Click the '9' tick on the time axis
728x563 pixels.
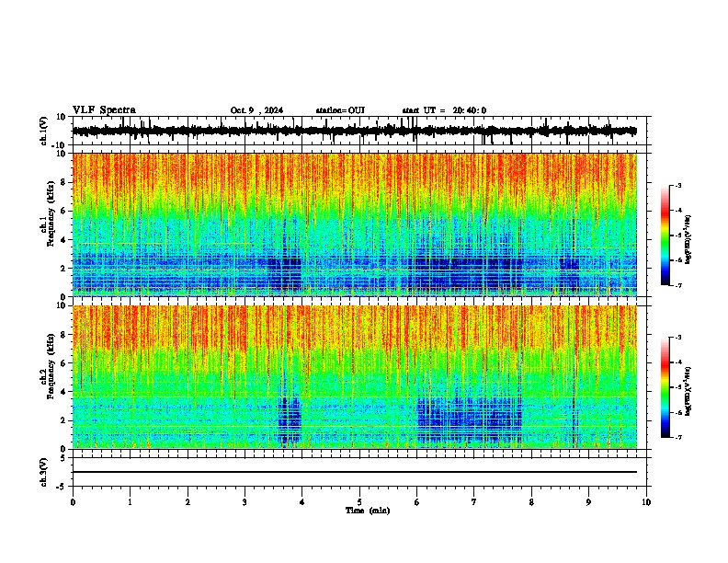tap(589, 502)
